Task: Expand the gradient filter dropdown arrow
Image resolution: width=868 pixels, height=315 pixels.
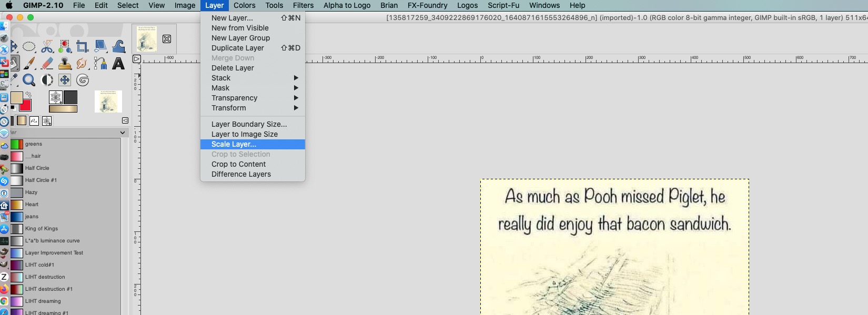Action: 123,133
